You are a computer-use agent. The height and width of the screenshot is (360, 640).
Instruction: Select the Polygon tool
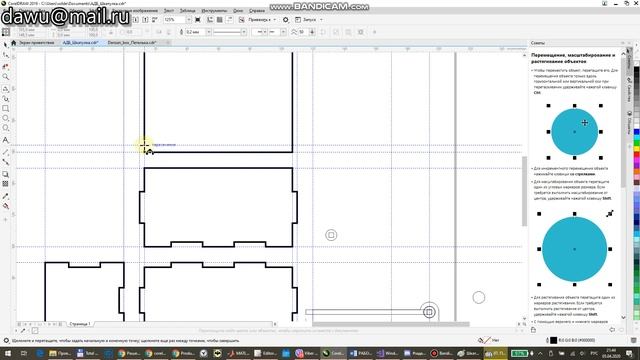click(x=5, y=128)
